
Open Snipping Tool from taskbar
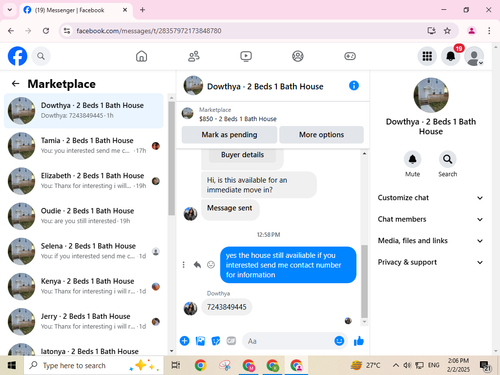(225, 365)
